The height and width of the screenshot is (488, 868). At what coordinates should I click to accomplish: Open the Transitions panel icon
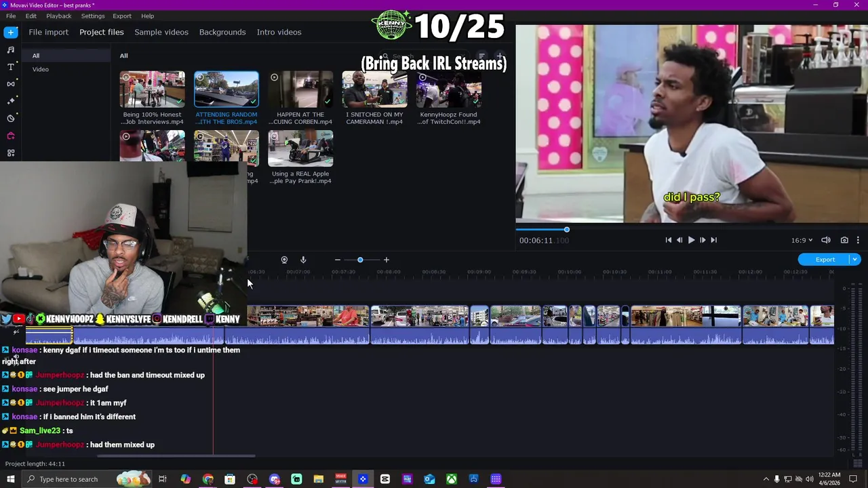coord(11,84)
